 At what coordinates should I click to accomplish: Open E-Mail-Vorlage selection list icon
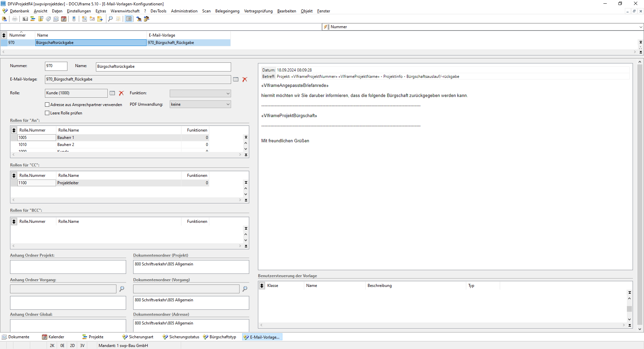tap(236, 80)
